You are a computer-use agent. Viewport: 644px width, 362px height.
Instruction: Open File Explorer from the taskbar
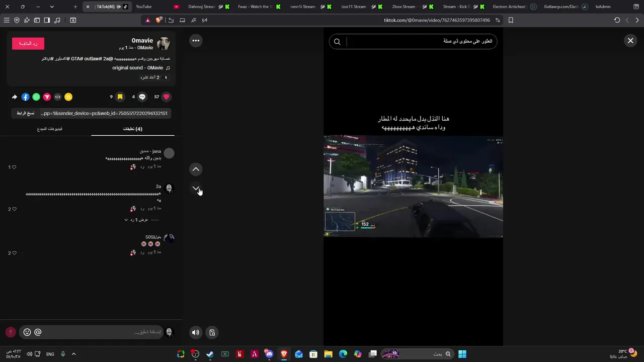328,354
